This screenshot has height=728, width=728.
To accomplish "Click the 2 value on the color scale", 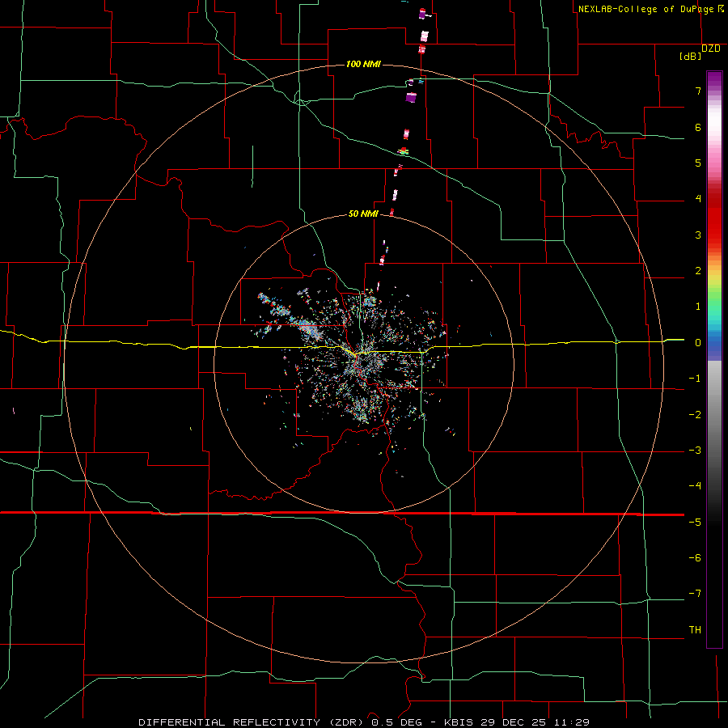I will coord(698,271).
